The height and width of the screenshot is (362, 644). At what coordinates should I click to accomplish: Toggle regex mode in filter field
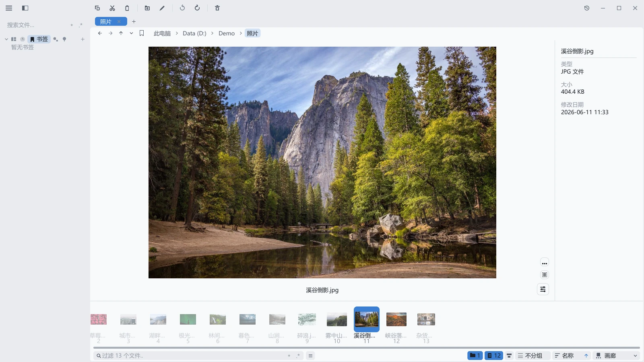298,356
